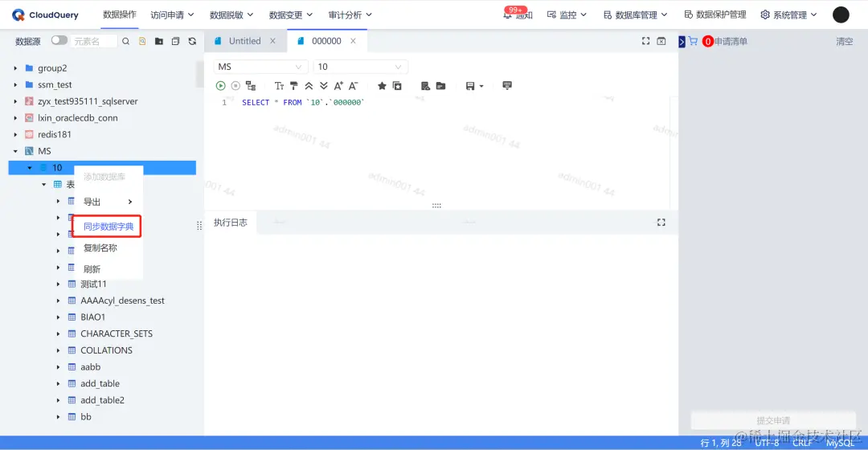The width and height of the screenshot is (868, 450).
Task: Open the MS connection dropdown
Action: click(260, 67)
